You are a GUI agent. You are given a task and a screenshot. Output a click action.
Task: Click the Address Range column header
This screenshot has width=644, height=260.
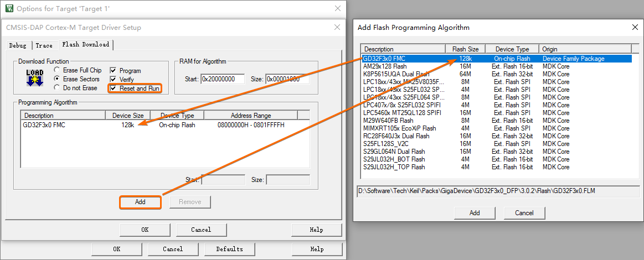251,116
